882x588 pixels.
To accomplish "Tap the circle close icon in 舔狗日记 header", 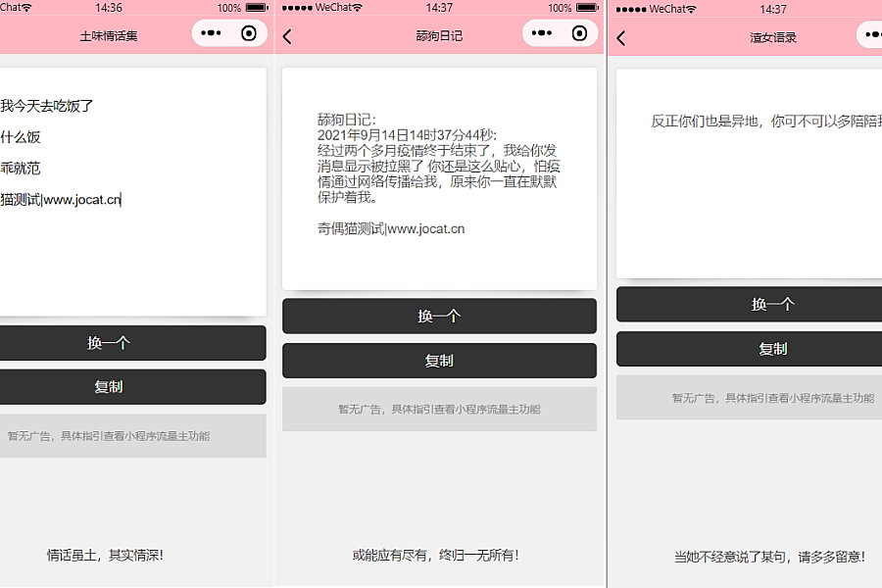I will (x=579, y=33).
